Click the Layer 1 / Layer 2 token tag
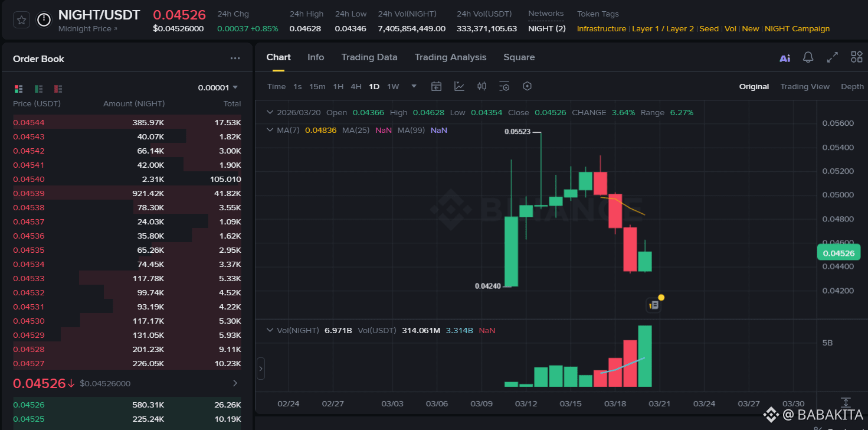The width and height of the screenshot is (868, 430). (663, 29)
